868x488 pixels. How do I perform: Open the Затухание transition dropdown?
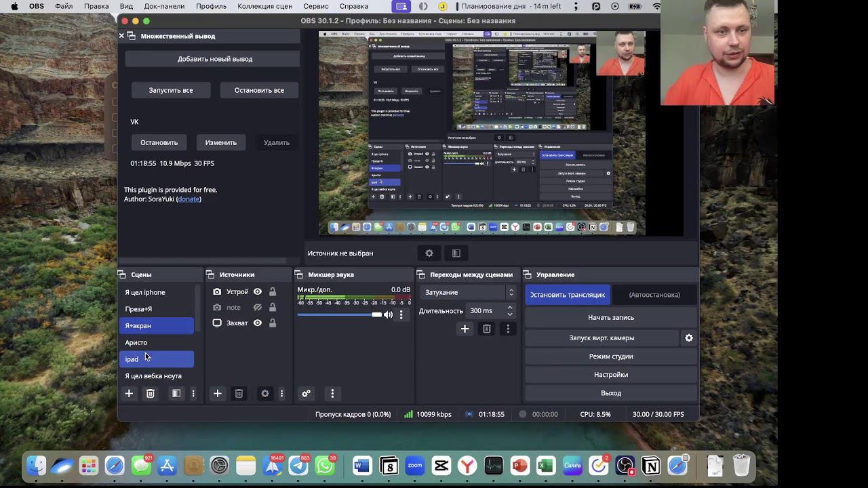(469, 292)
